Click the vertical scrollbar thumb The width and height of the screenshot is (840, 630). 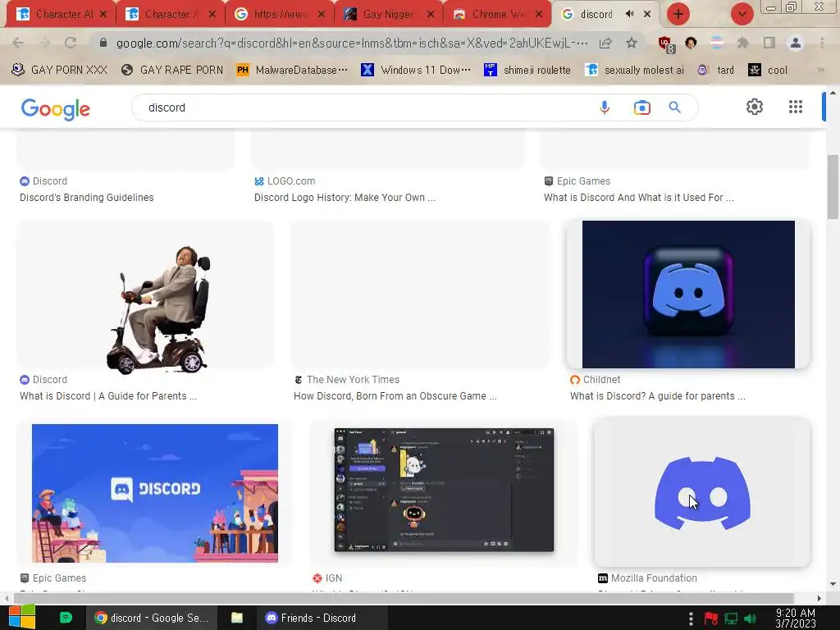coord(833,187)
